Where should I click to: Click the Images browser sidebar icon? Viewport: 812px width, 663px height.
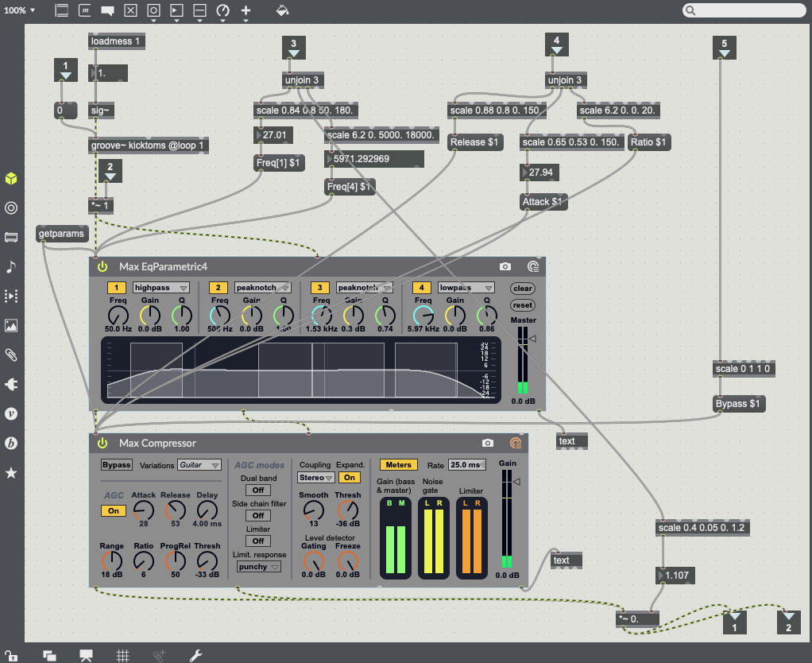click(11, 325)
